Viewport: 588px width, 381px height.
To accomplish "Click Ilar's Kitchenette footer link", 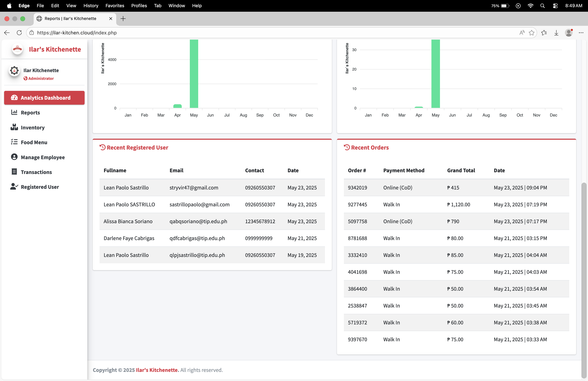I will click(x=157, y=370).
